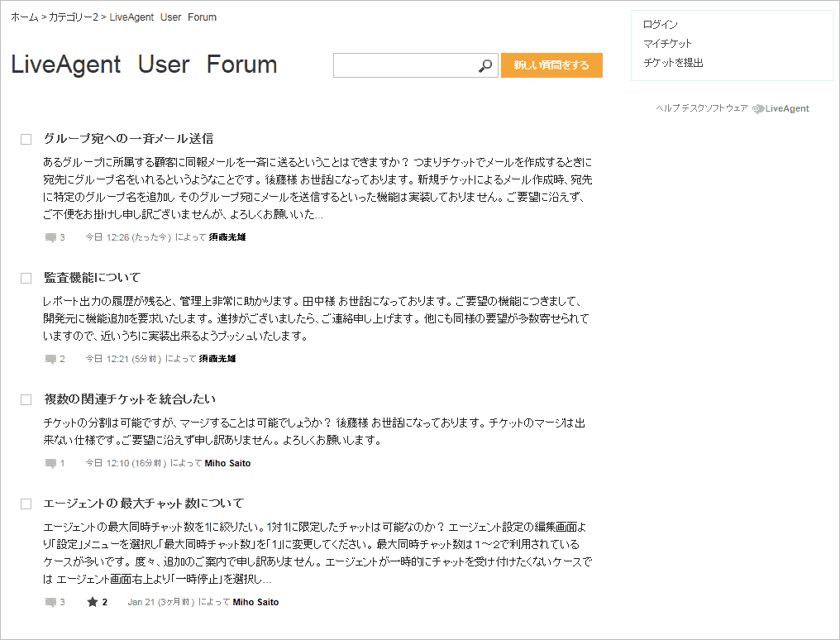This screenshot has height=640, width=840.
Task: Click ヘルプデスクソフトウェア link text
Action: coord(702,108)
